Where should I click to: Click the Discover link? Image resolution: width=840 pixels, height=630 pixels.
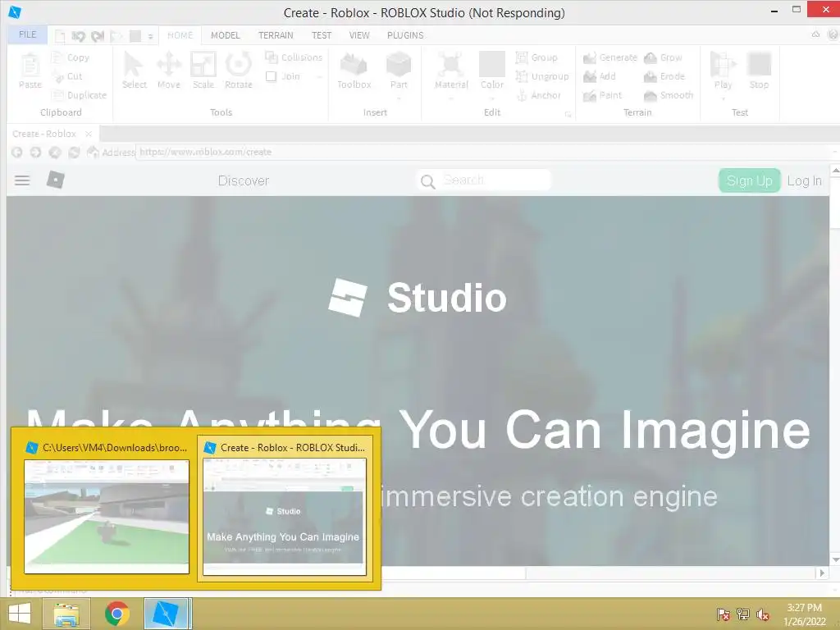pos(243,180)
